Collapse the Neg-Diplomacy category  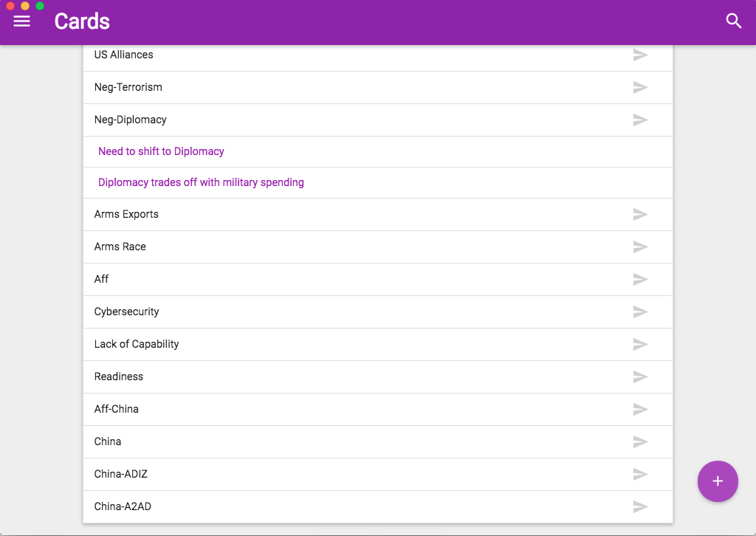pyautogui.click(x=377, y=120)
